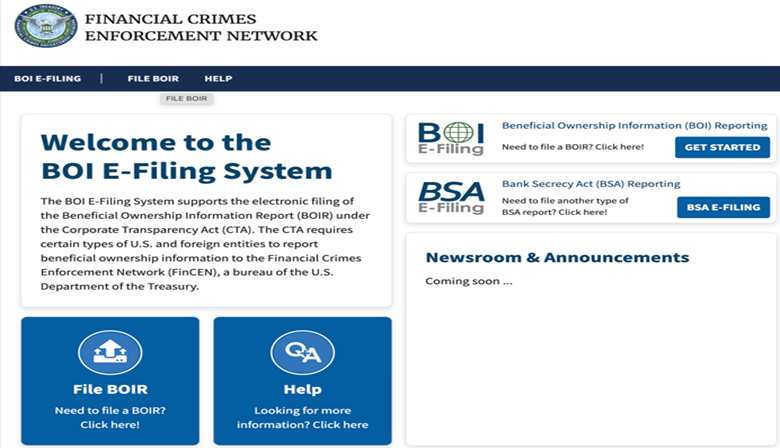Click the BSA E-Filing logo
Screen dimensions: 780x448
pyautogui.click(x=450, y=198)
